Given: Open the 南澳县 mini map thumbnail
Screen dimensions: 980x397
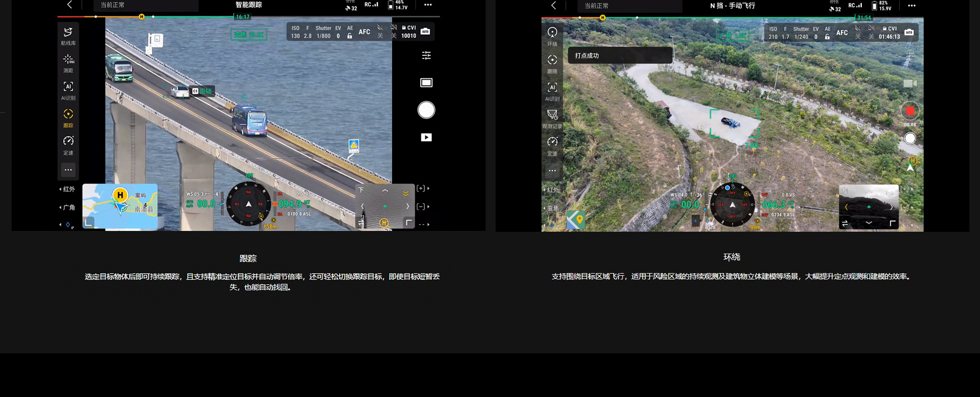Looking at the screenshot, I should pos(120,206).
